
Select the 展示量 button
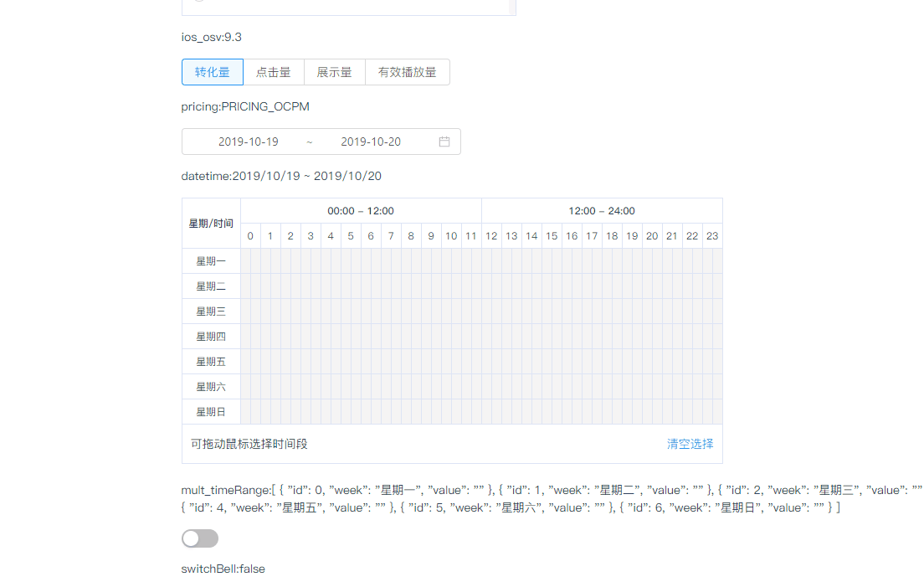pyautogui.click(x=334, y=72)
